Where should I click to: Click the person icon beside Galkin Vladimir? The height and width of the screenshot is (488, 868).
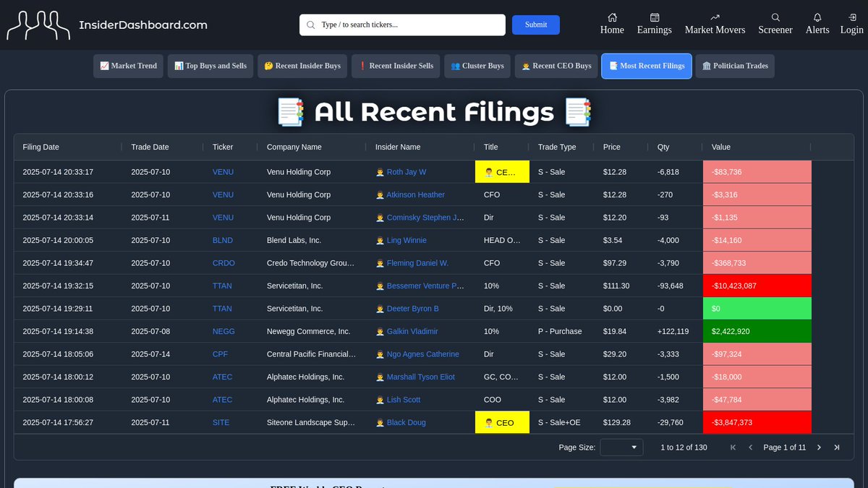tap(380, 331)
